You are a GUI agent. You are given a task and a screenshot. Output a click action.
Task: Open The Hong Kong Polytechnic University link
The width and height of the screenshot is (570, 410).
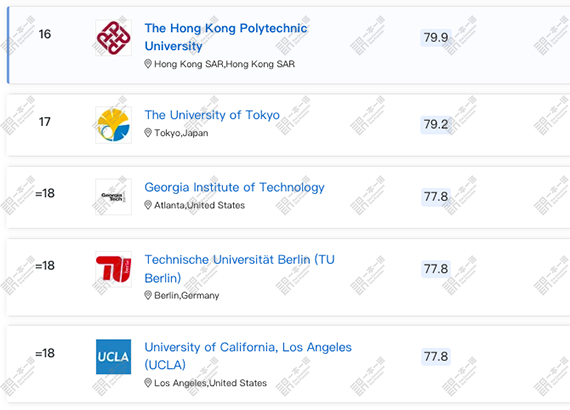[x=226, y=37]
